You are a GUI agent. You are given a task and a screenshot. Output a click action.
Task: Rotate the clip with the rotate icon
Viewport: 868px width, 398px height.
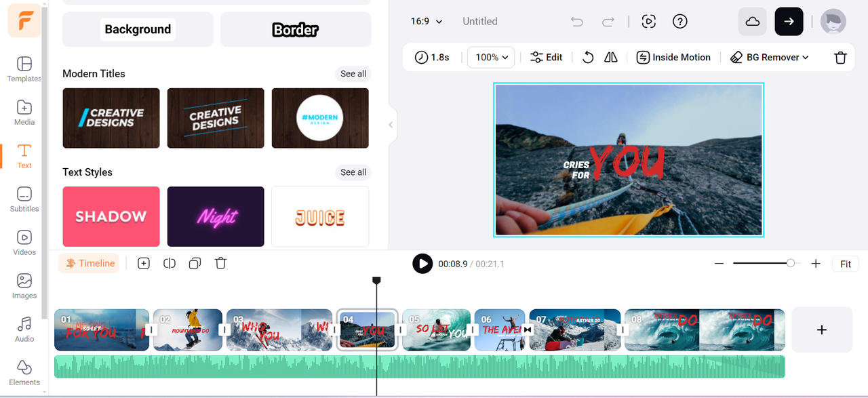coord(589,58)
